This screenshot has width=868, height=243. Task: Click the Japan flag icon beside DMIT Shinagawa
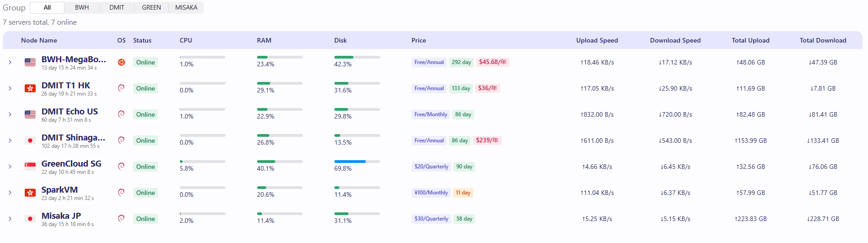[30, 140]
